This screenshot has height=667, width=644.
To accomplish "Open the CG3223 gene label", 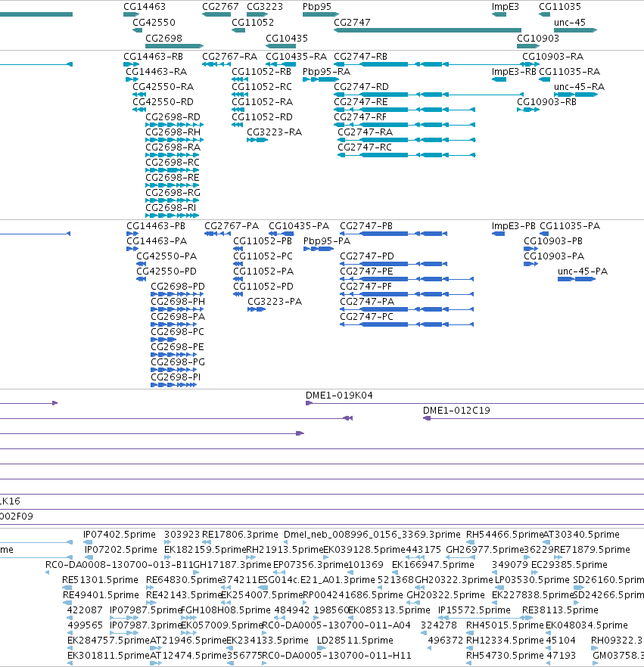I will click(264, 7).
